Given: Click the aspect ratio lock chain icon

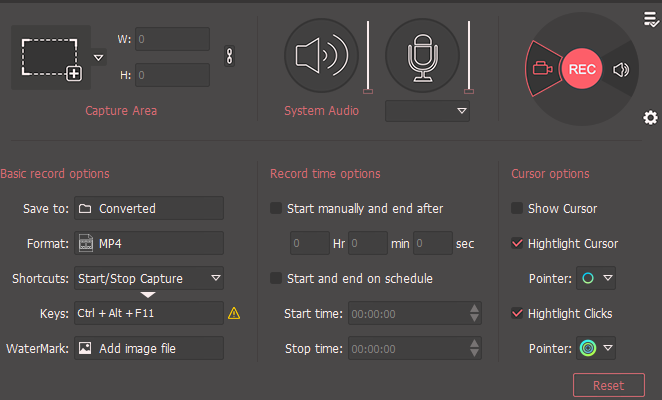Looking at the screenshot, I should pos(228,57).
